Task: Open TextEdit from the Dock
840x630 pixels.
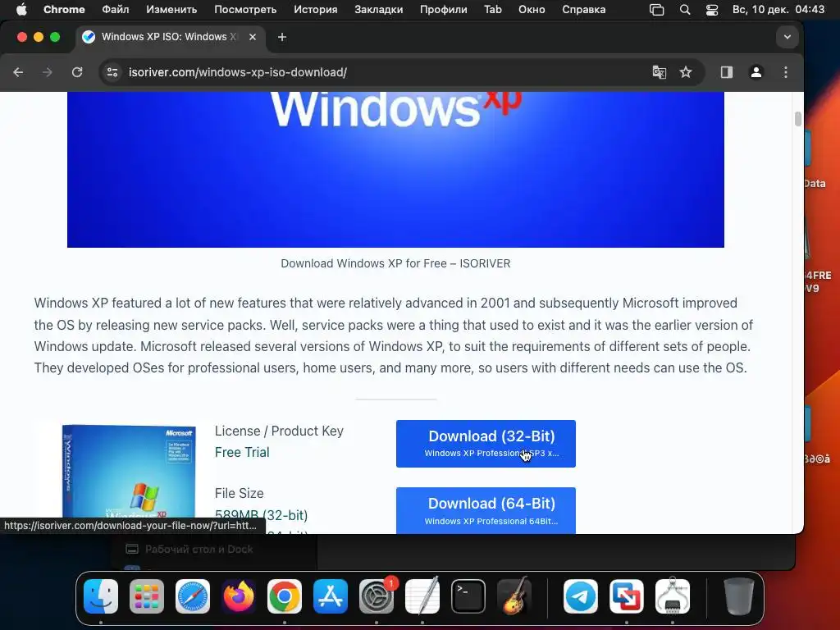Action: (x=422, y=596)
